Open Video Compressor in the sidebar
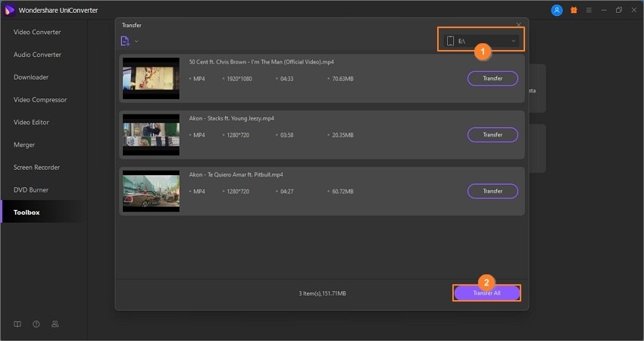The height and width of the screenshot is (341, 644). (40, 100)
